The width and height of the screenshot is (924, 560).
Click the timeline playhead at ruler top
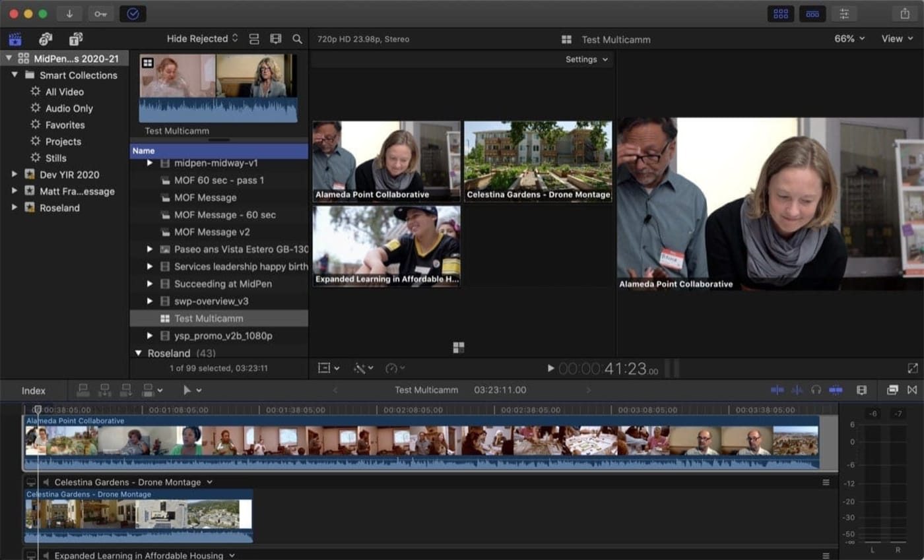tap(38, 410)
